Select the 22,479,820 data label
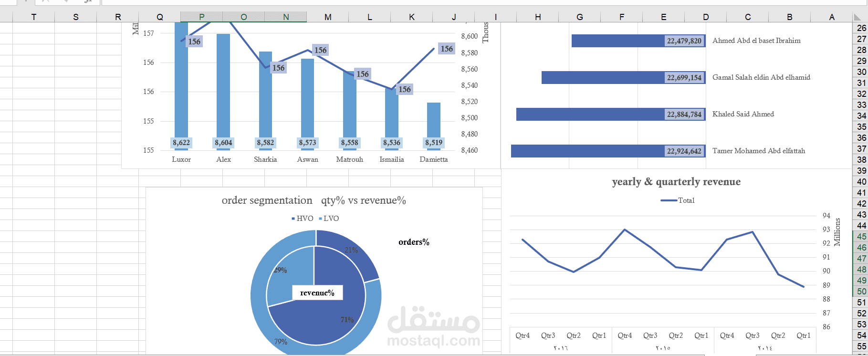This screenshot has width=868, height=356. [684, 41]
